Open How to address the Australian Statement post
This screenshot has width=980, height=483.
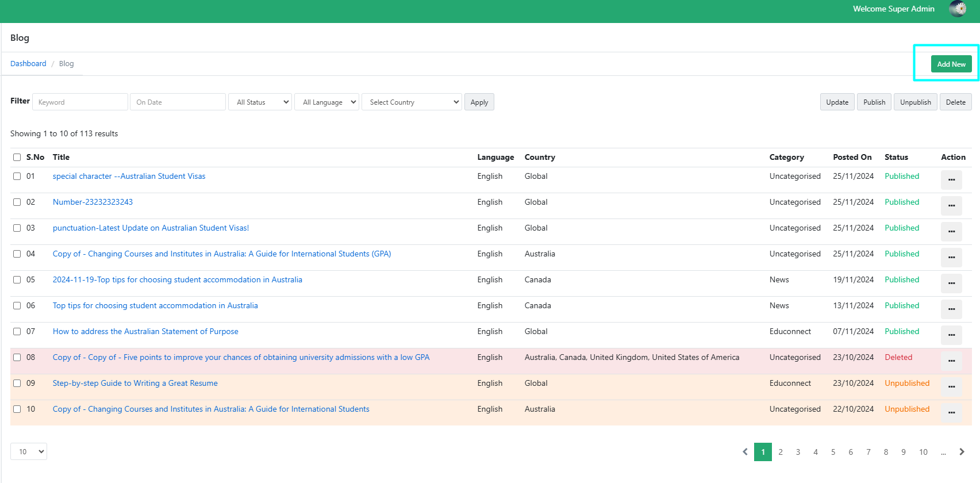(145, 332)
